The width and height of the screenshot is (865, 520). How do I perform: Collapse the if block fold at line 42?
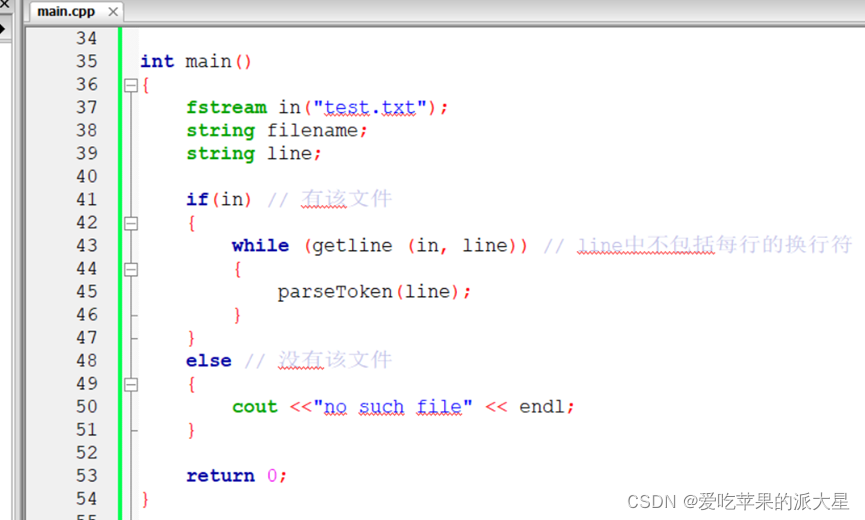[x=131, y=223]
